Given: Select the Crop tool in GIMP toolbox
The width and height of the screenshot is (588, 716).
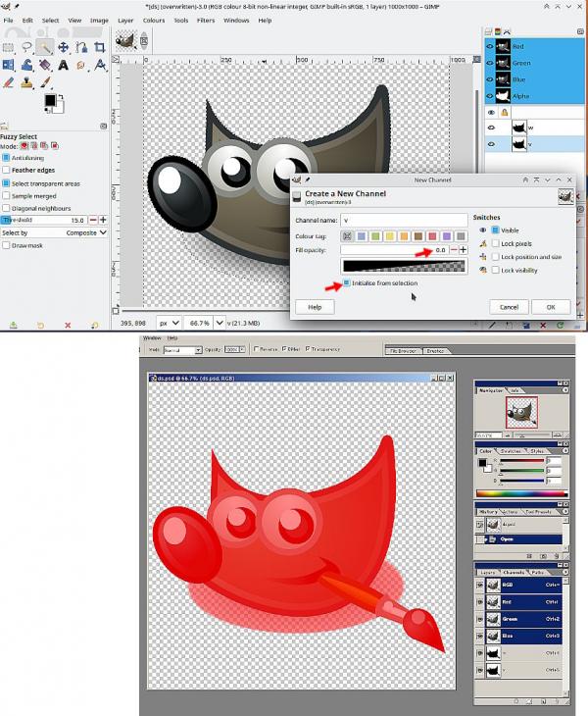Looking at the screenshot, I should pos(99,47).
